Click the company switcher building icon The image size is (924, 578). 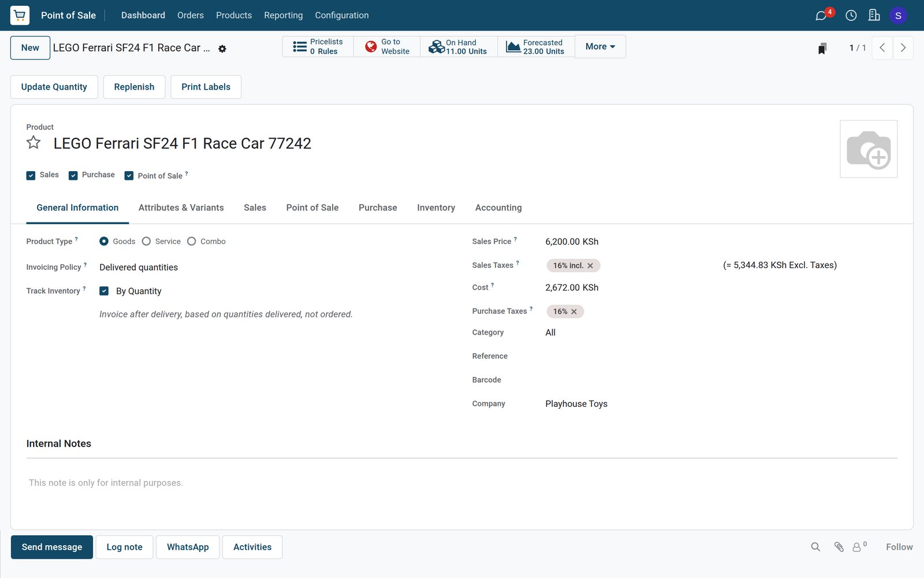(874, 15)
